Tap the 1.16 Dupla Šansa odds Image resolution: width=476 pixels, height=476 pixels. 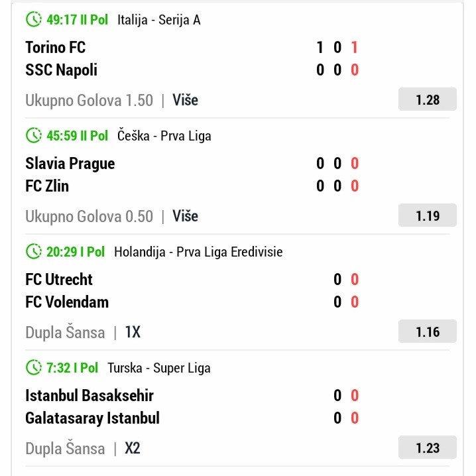(428, 332)
